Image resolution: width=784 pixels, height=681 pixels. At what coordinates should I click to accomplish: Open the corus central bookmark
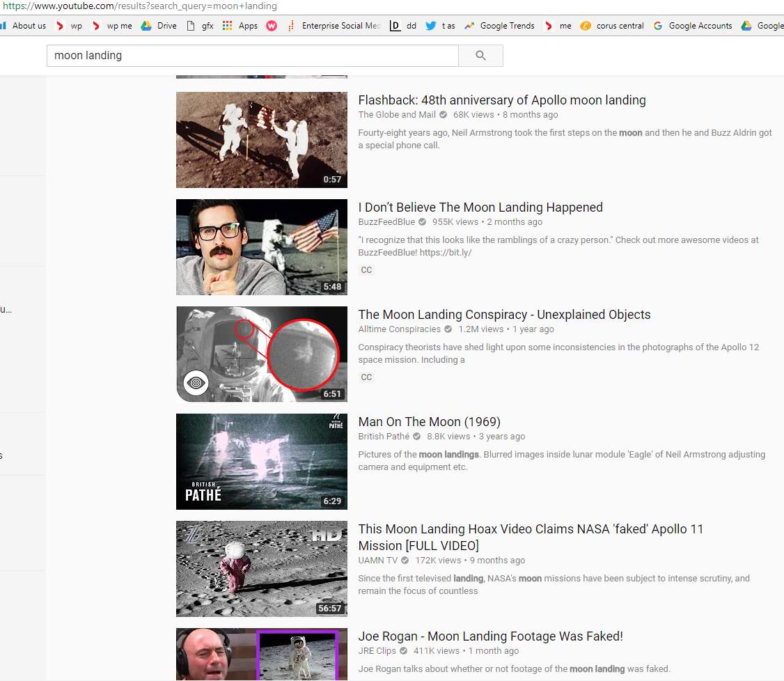(x=612, y=26)
